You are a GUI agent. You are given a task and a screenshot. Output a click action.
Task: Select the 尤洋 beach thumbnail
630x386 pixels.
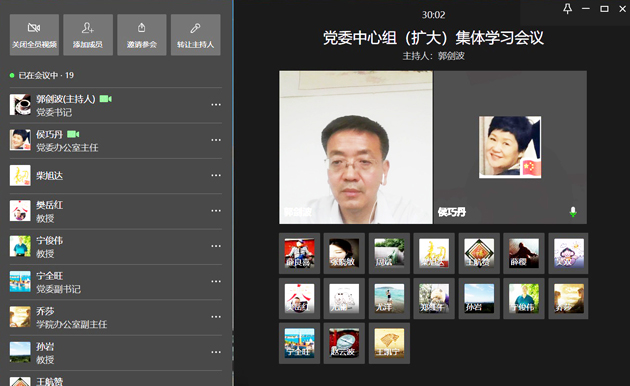(389, 298)
